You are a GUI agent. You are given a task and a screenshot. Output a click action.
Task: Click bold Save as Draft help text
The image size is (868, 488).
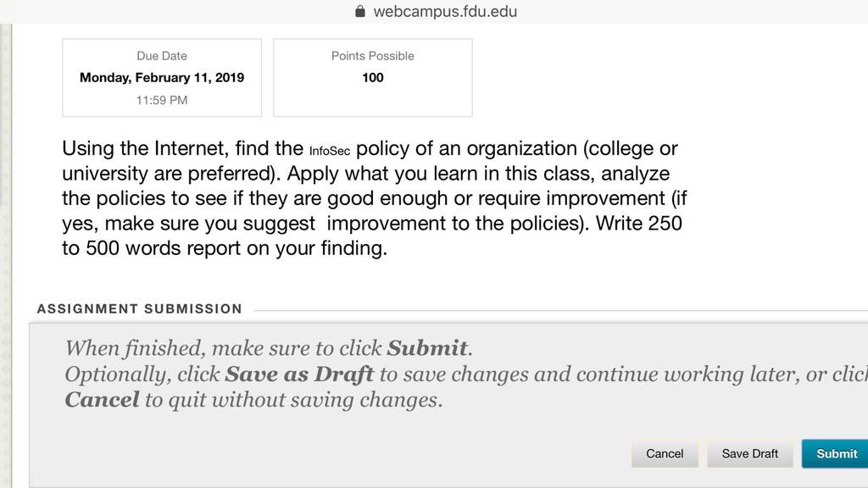(299, 374)
